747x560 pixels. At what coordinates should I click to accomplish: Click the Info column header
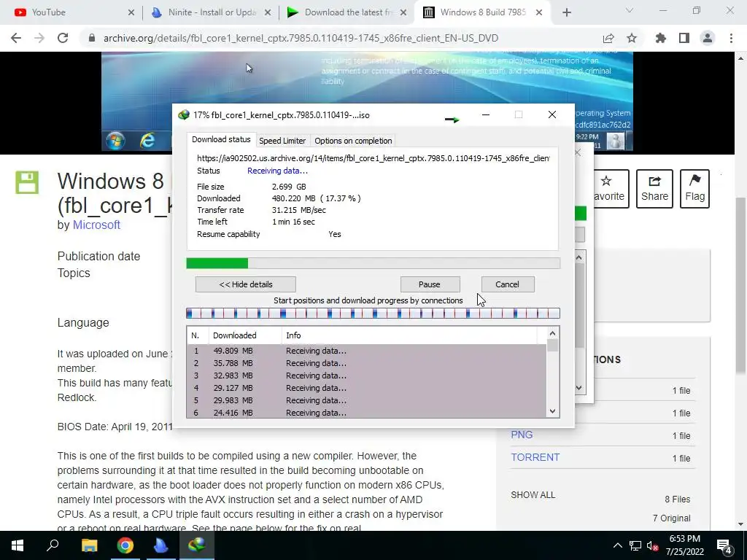pos(409,335)
